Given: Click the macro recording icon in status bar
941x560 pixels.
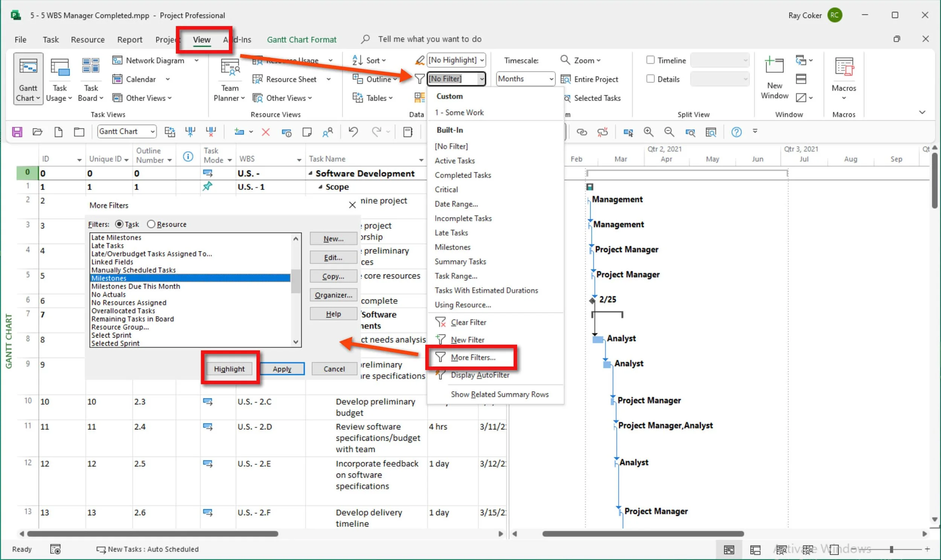Looking at the screenshot, I should pos(55,549).
